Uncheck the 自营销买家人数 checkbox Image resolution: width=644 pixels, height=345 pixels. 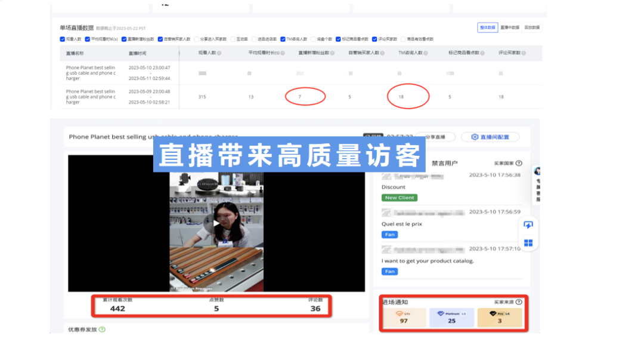pos(160,39)
